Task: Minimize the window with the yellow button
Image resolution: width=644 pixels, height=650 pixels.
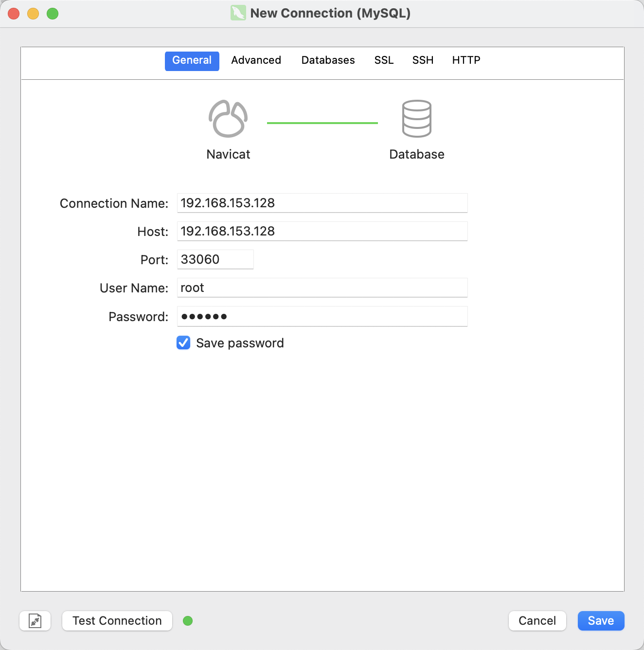Action: point(33,14)
